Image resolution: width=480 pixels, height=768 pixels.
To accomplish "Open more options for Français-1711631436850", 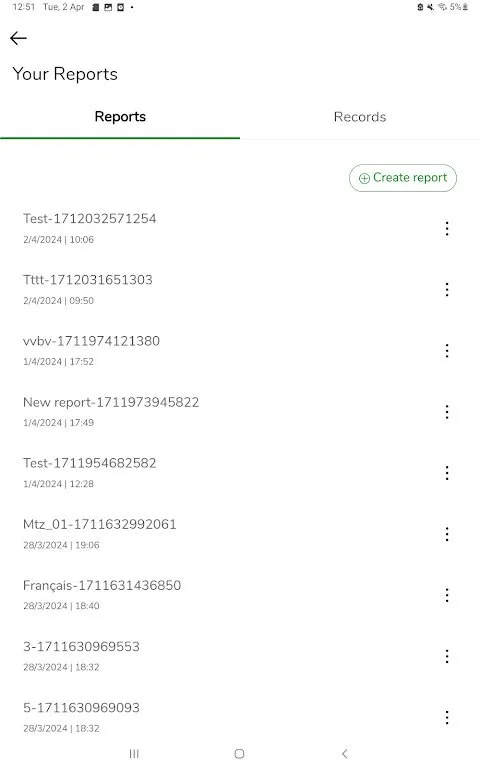I will click(x=447, y=596).
